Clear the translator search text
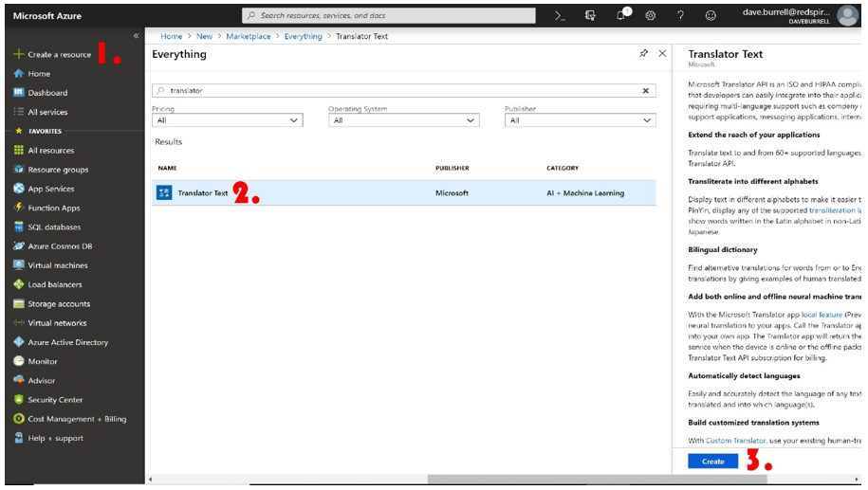 [645, 91]
